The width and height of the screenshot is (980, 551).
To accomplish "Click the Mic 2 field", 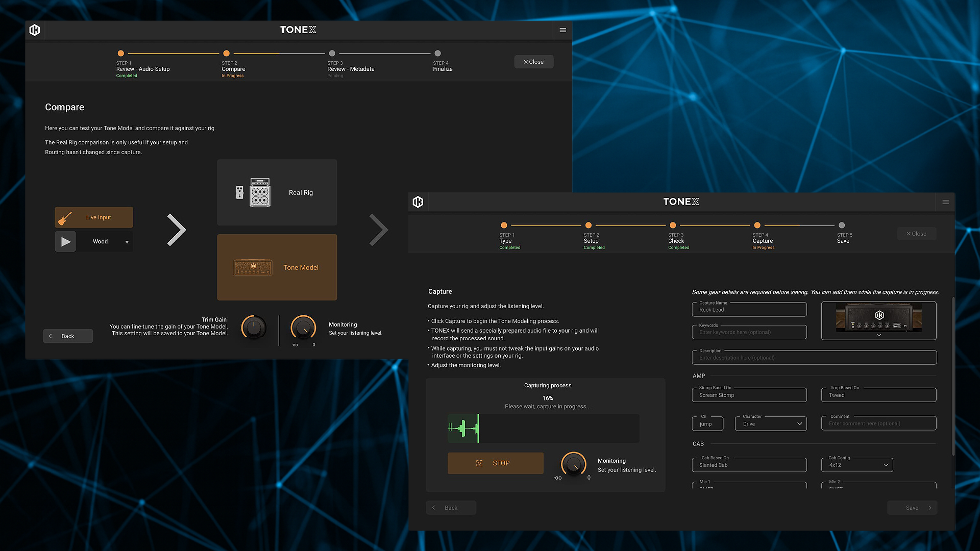I will (879, 485).
